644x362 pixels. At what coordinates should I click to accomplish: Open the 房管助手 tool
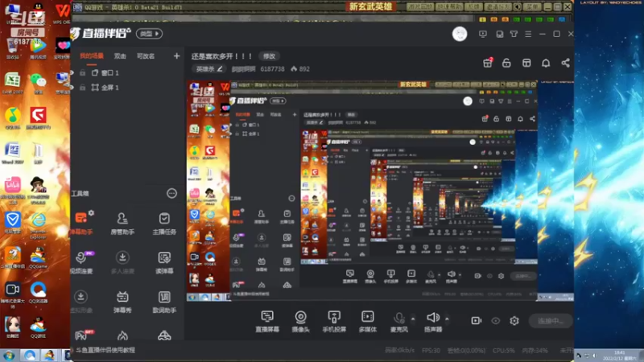click(122, 224)
